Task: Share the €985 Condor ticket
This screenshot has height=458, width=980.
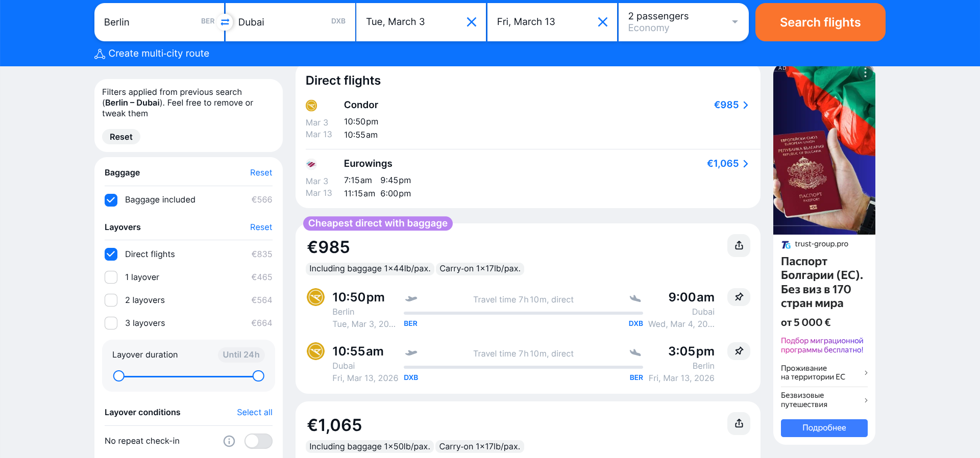Action: [739, 245]
